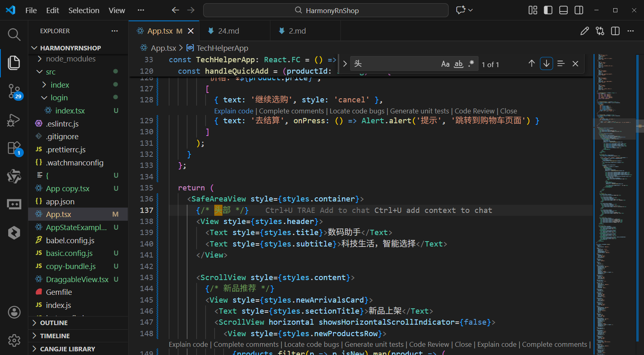Expand the replace toggle in find widget
This screenshot has height=355, width=644.
(345, 64)
